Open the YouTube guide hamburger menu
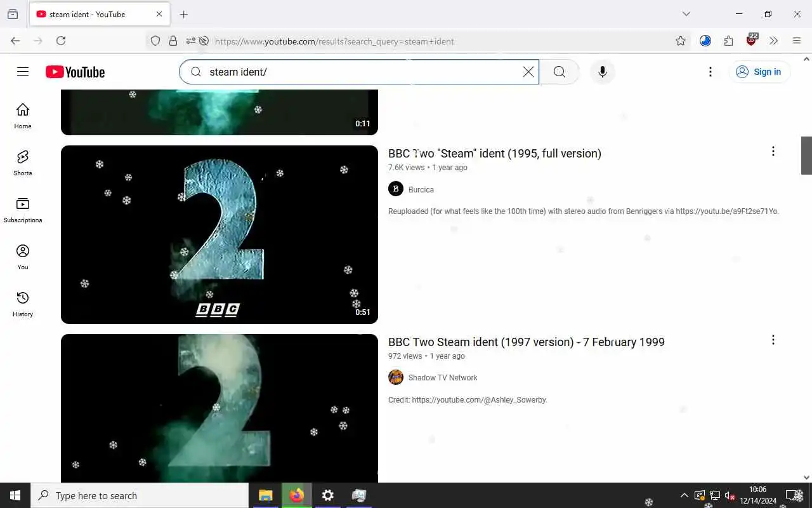812x508 pixels. point(23,72)
